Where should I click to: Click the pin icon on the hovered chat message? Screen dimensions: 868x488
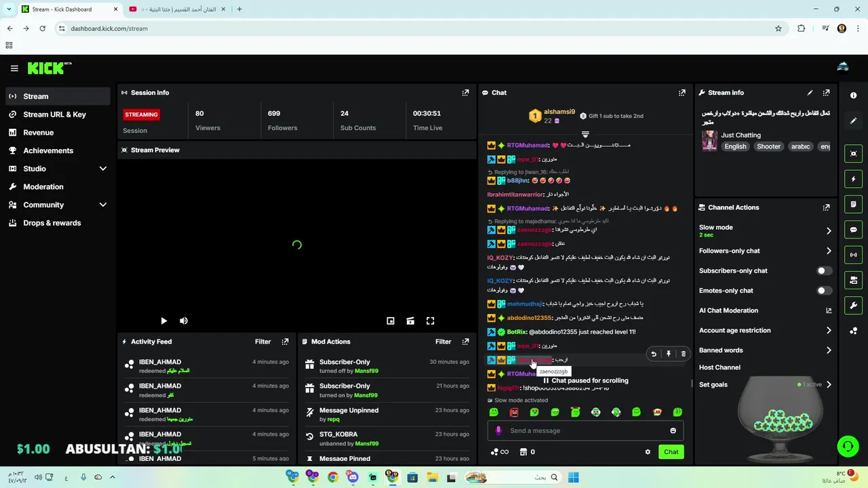click(669, 354)
